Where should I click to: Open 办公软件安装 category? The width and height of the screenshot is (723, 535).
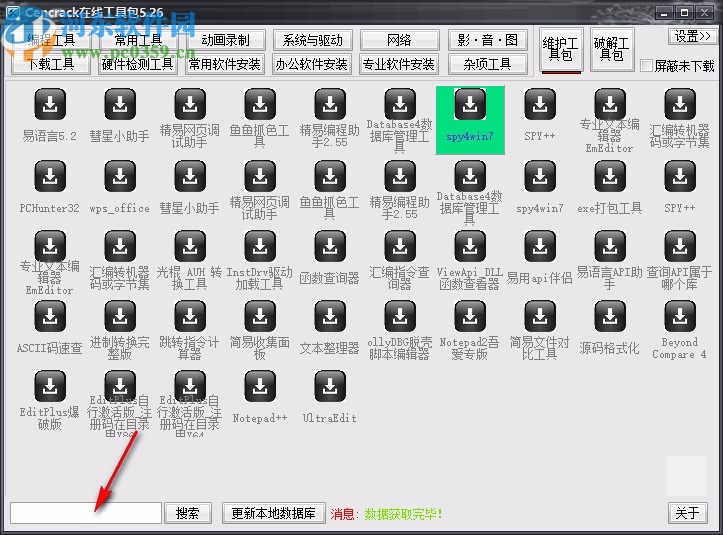coord(312,64)
